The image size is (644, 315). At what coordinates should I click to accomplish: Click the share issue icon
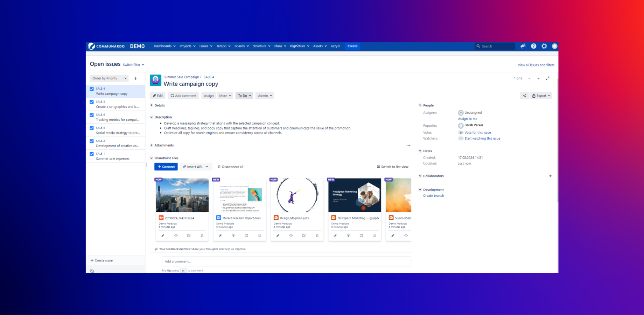click(524, 96)
